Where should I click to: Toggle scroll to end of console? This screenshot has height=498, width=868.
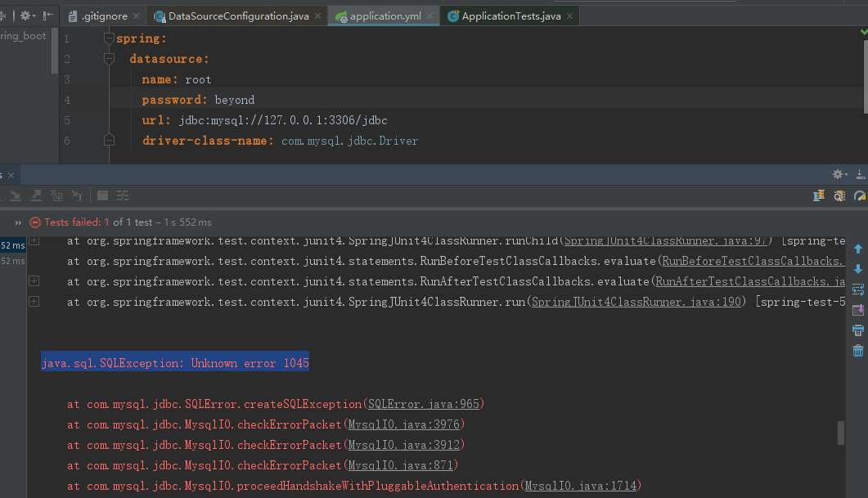click(858, 310)
